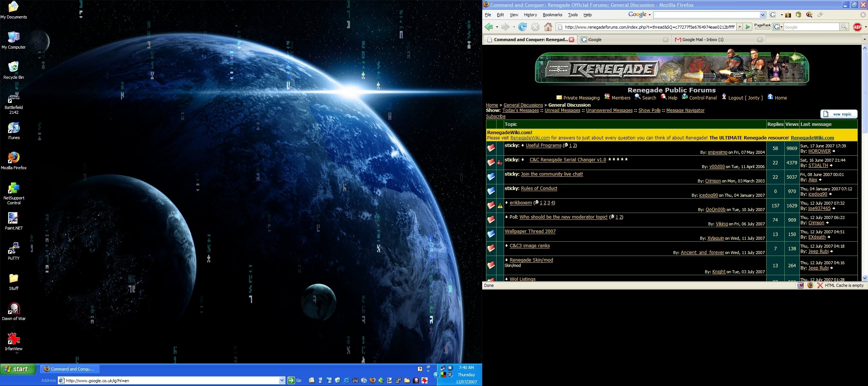
Task: Click the Adblock Plus ABP icon
Action: 857,27
